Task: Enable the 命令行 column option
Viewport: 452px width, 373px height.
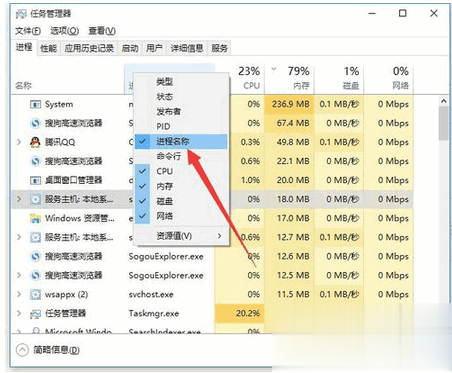Action: pos(181,156)
